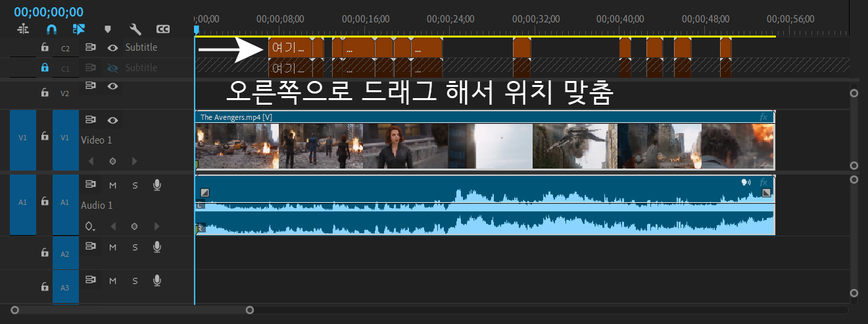The width and height of the screenshot is (868, 324).
Task: Click fx badge on the audio clip
Action: click(763, 182)
